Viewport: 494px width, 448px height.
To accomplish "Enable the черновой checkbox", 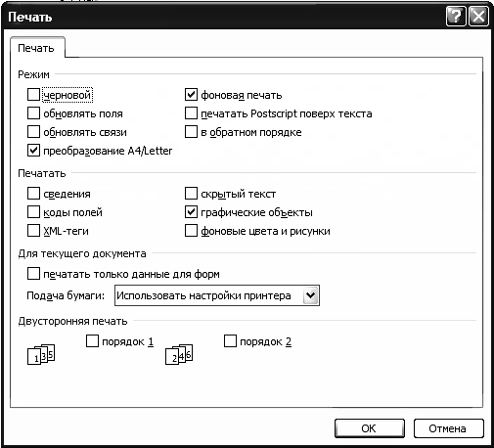I will [x=33, y=95].
